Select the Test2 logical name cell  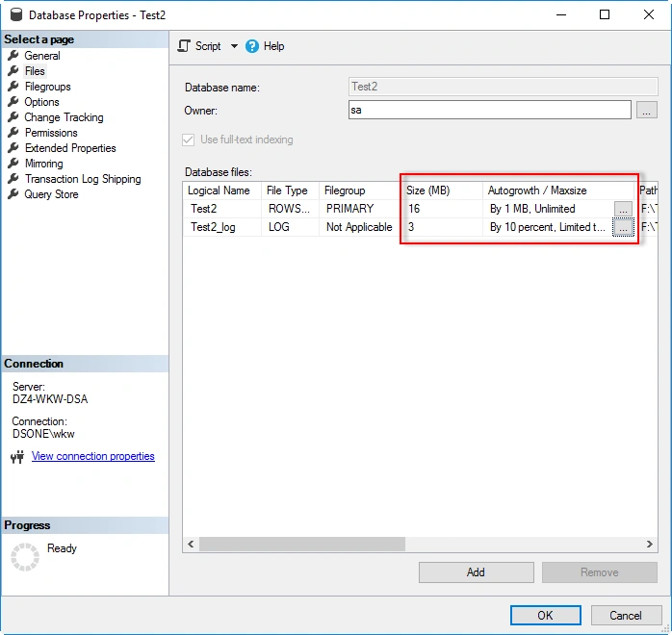pyautogui.click(x=222, y=209)
